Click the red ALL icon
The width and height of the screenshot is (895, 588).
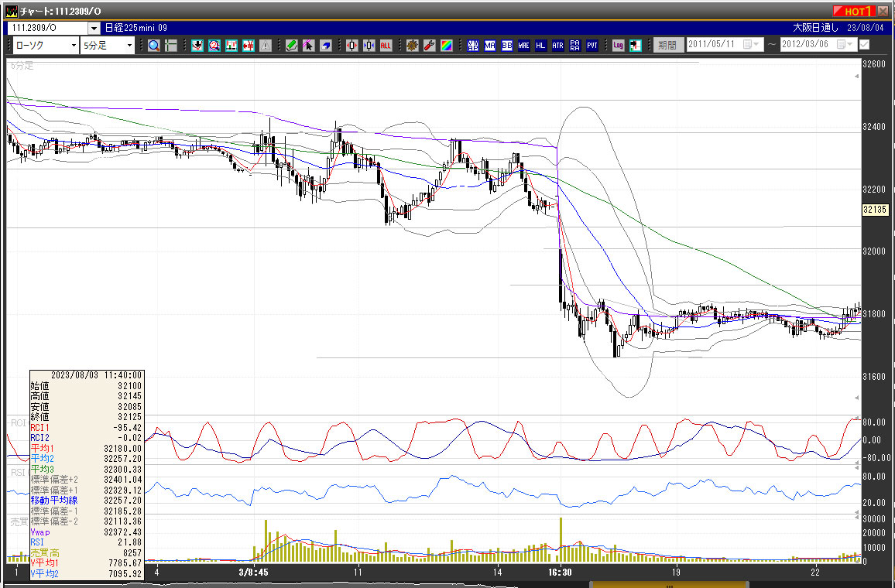tap(386, 46)
